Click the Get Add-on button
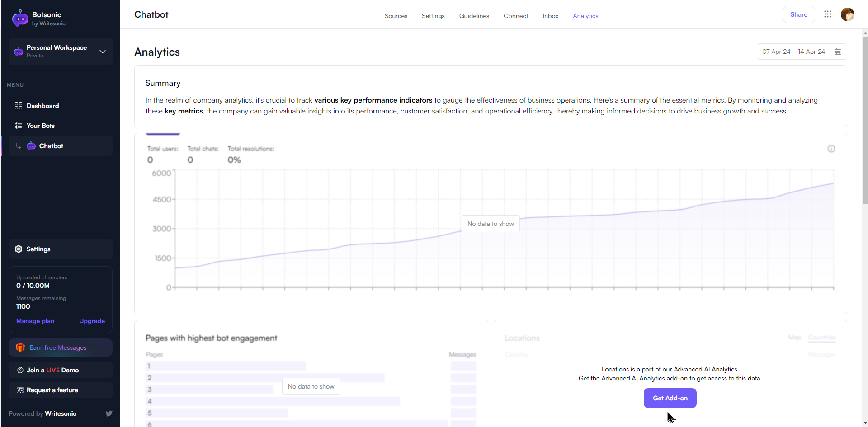 pyautogui.click(x=670, y=398)
